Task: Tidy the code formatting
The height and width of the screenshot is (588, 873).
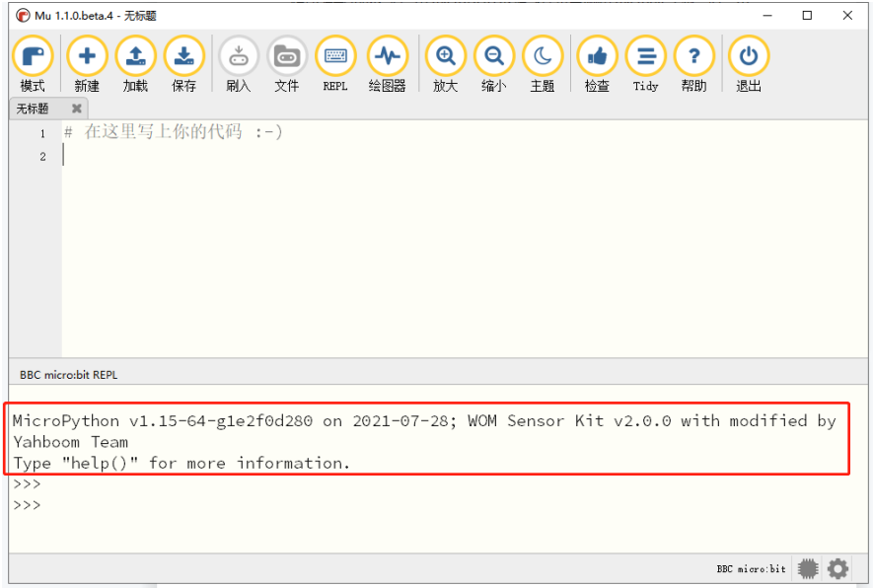Action: pyautogui.click(x=645, y=63)
